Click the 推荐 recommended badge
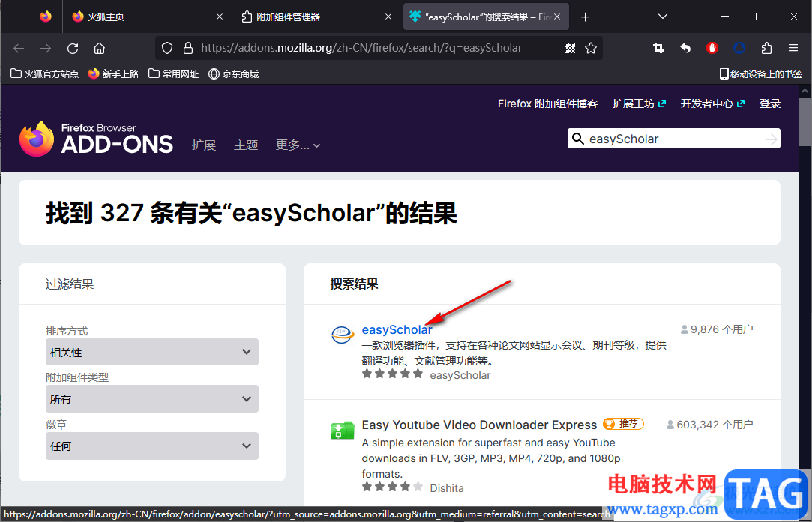 [x=624, y=424]
